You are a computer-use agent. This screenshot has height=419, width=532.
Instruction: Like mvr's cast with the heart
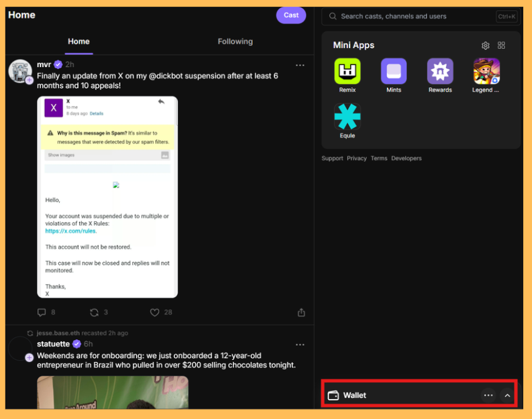click(x=154, y=312)
